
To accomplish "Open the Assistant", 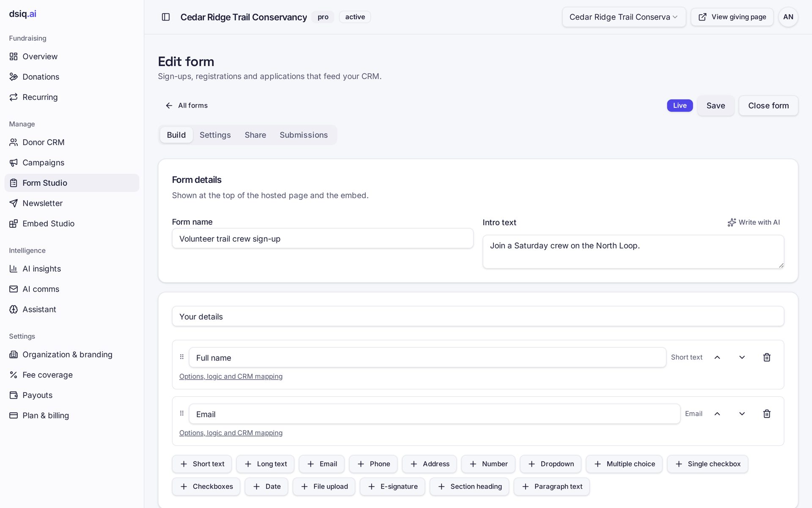I will [x=72, y=309].
